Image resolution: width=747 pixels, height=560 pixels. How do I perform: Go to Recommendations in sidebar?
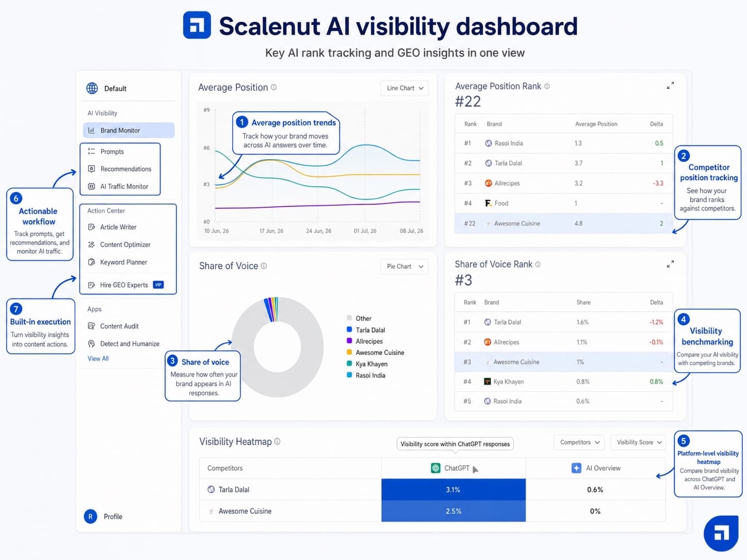click(120, 169)
